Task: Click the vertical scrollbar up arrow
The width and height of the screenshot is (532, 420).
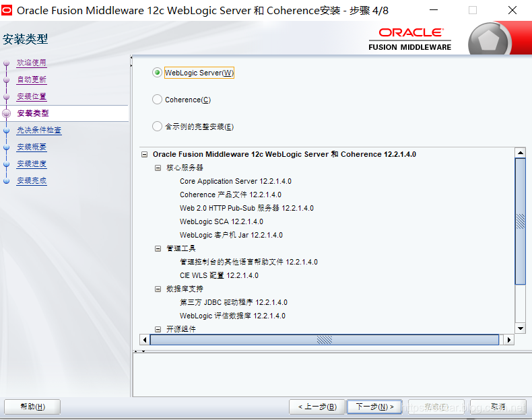Action: (x=520, y=153)
